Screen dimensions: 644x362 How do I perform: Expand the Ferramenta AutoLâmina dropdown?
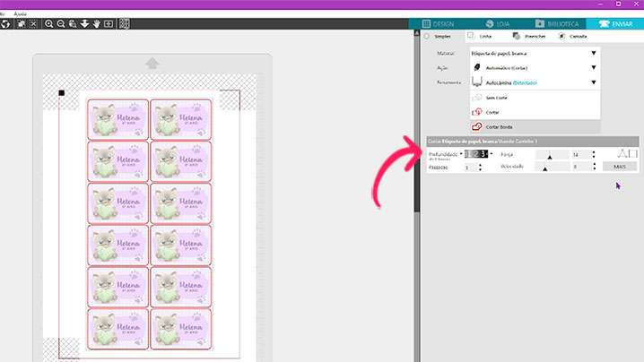coord(593,82)
